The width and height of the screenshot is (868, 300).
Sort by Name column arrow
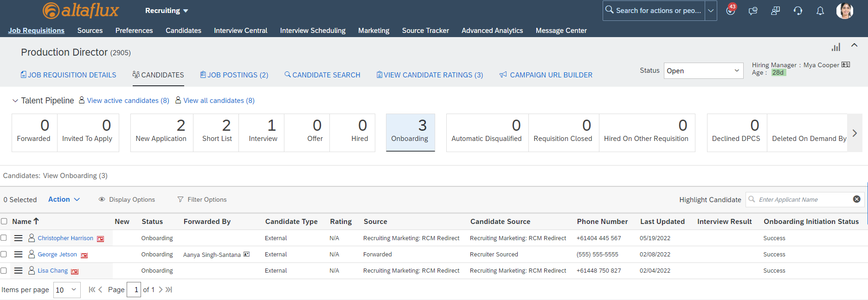pos(36,221)
